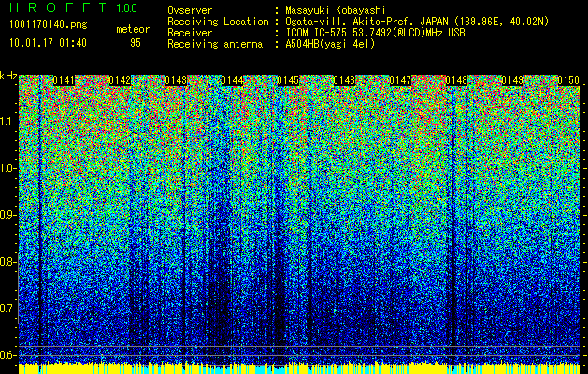Click the 0143 time marker
The height and width of the screenshot is (374, 588).
point(176,80)
